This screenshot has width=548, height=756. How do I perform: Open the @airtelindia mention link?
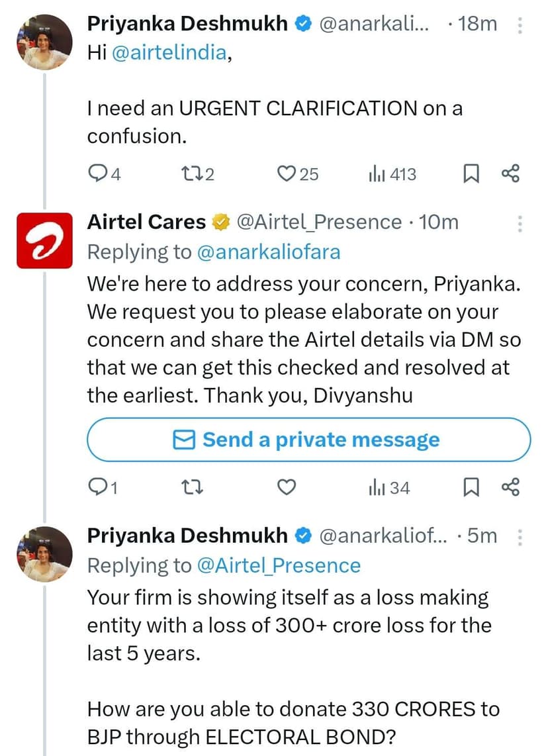(x=167, y=54)
